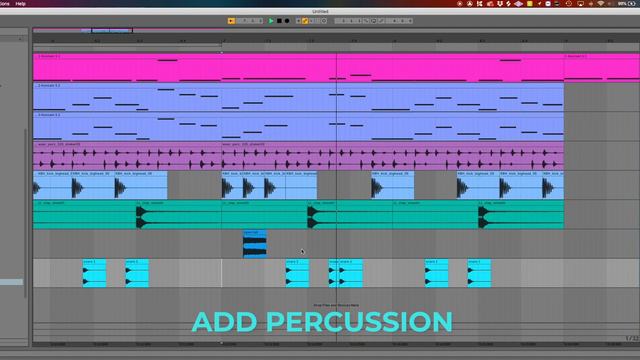Toggle the Loop switch in the control bar
The width and height of the screenshot is (640, 360).
pos(373,21)
